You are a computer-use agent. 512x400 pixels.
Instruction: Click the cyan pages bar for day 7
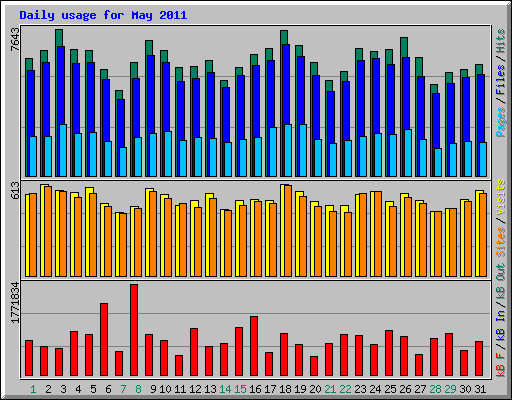(123, 162)
